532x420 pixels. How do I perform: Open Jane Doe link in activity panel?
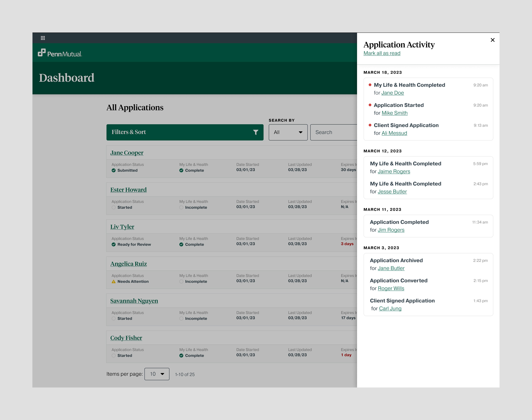pos(393,93)
